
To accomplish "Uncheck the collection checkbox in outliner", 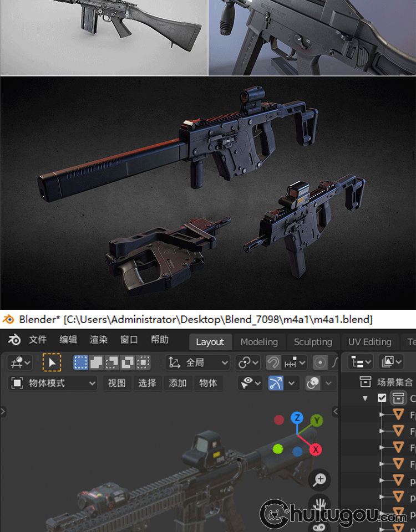I will point(382,398).
